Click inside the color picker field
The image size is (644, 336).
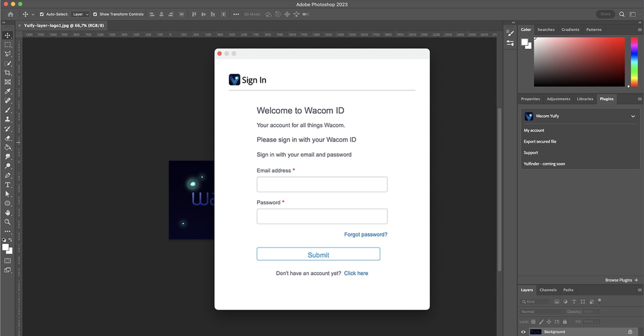click(x=579, y=62)
